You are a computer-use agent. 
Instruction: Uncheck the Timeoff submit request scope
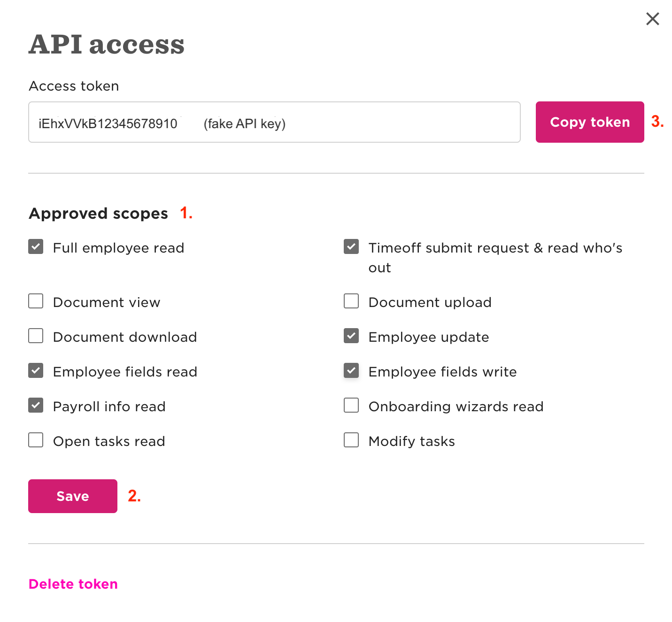pyautogui.click(x=351, y=246)
